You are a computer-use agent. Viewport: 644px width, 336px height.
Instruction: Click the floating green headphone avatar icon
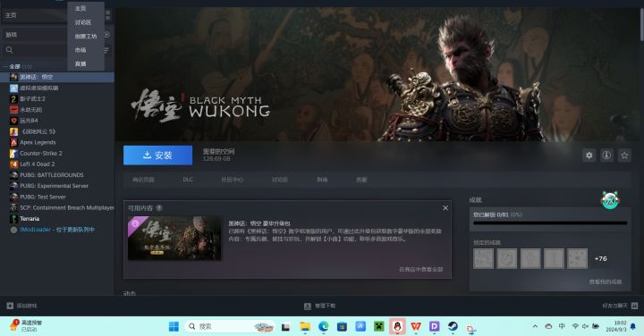coord(610,200)
